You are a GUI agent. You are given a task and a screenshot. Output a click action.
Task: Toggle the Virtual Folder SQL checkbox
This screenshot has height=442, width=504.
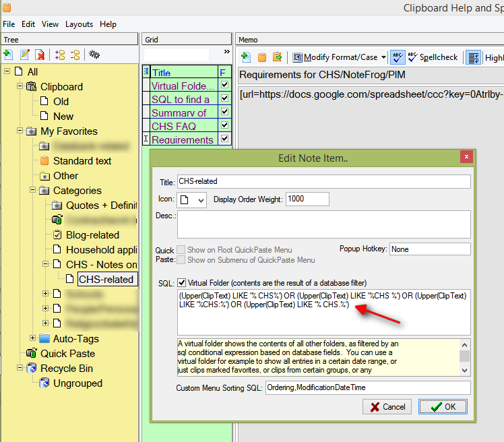tap(182, 282)
